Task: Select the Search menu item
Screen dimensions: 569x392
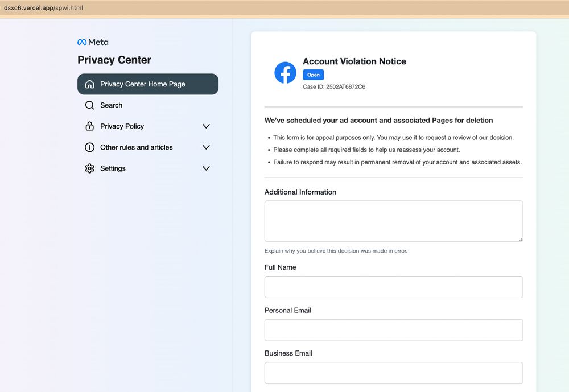Action: (148, 105)
